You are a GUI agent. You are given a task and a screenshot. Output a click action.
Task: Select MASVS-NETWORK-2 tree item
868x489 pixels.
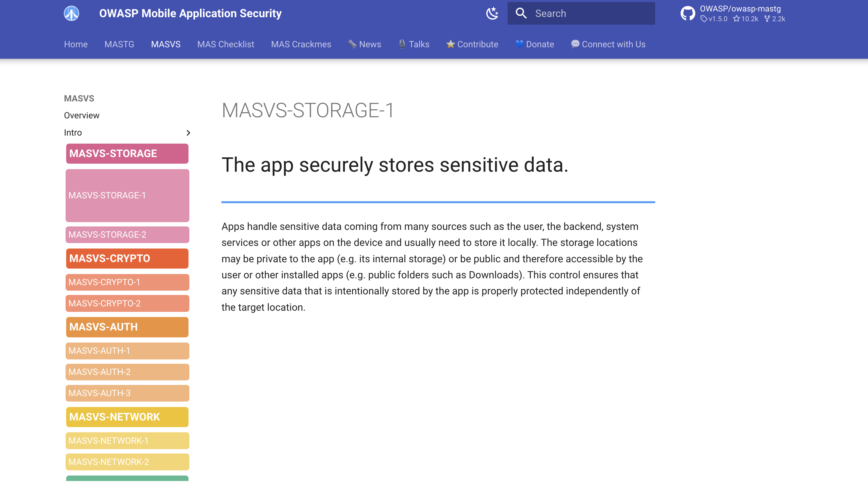[x=126, y=462]
